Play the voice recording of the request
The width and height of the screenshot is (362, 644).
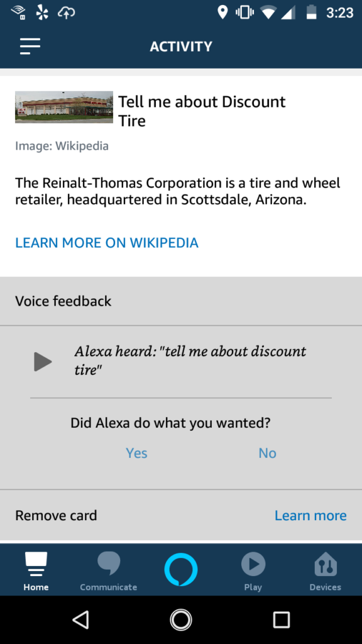pyautogui.click(x=43, y=362)
